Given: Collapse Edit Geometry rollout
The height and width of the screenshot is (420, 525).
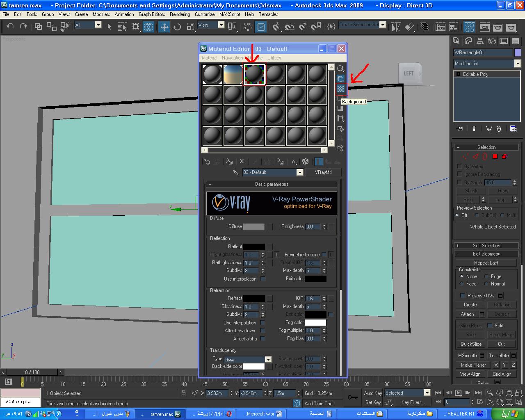Looking at the screenshot, I should pyautogui.click(x=486, y=254).
